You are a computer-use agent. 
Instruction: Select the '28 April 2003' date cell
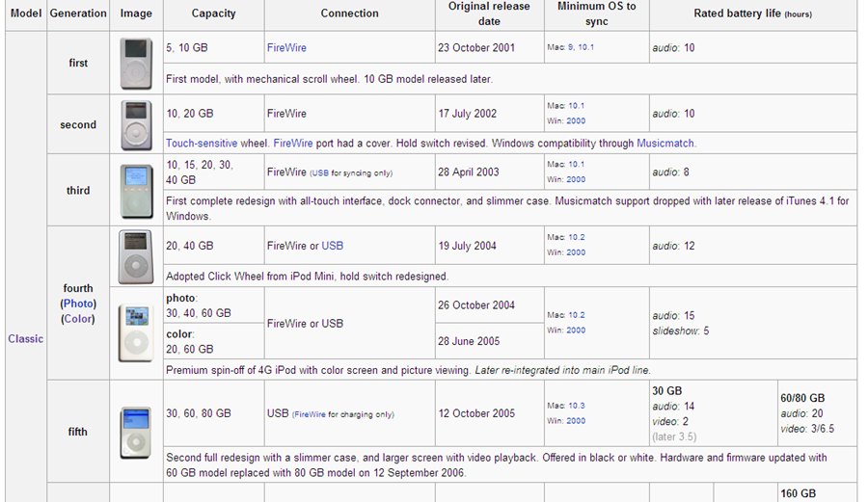489,172
